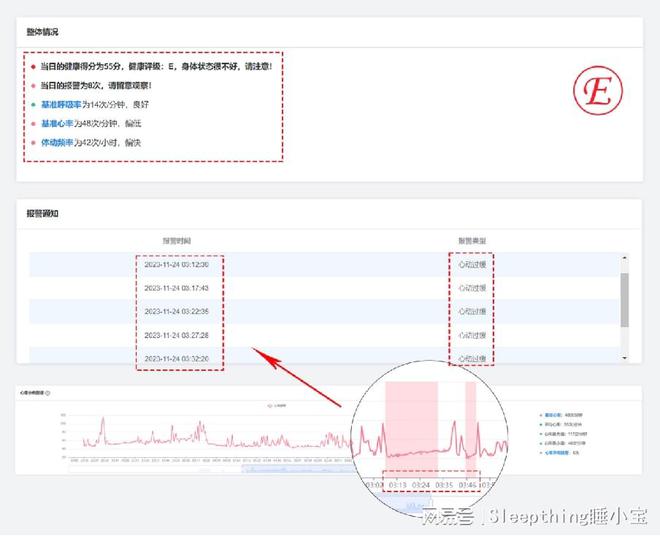Click the 整体情况 section title
The width and height of the screenshot is (660, 536).
click(42, 32)
